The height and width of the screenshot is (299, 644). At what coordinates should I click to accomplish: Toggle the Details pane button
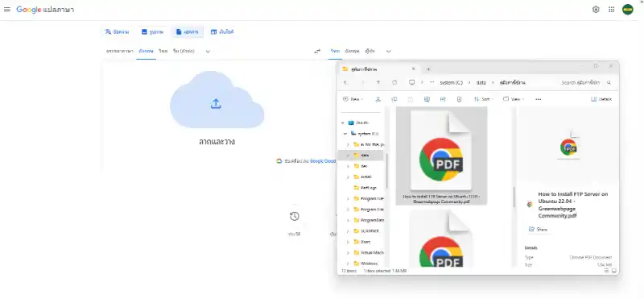[601, 99]
